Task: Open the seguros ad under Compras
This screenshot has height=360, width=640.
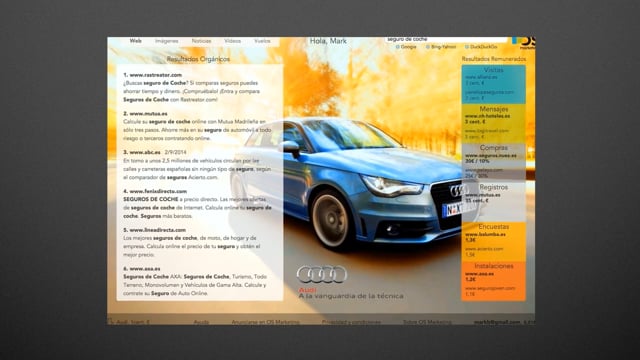Action: tap(491, 156)
